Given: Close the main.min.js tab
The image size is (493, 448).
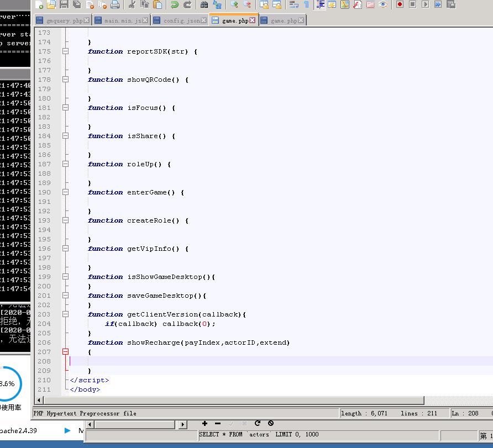Looking at the screenshot, I should (x=145, y=20).
